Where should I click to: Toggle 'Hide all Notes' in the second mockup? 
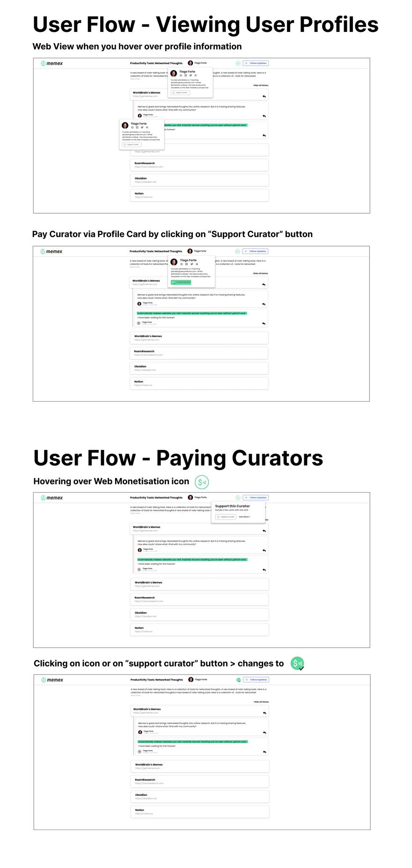coord(260,273)
